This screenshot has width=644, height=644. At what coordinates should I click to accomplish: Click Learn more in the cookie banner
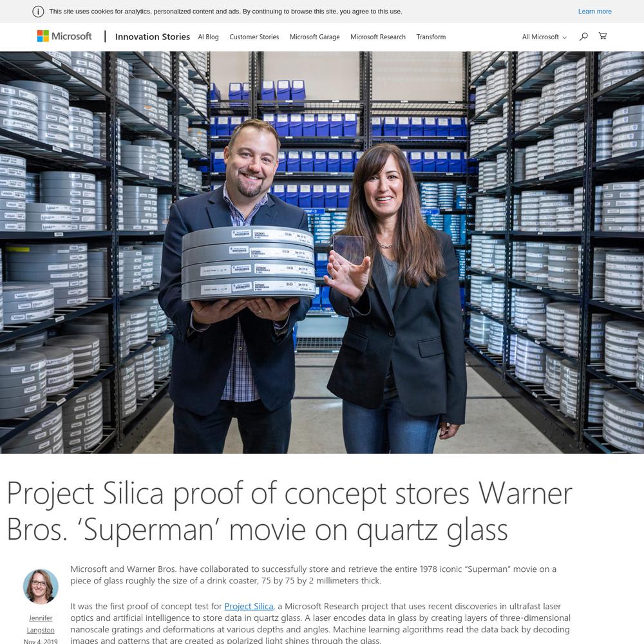(x=594, y=12)
